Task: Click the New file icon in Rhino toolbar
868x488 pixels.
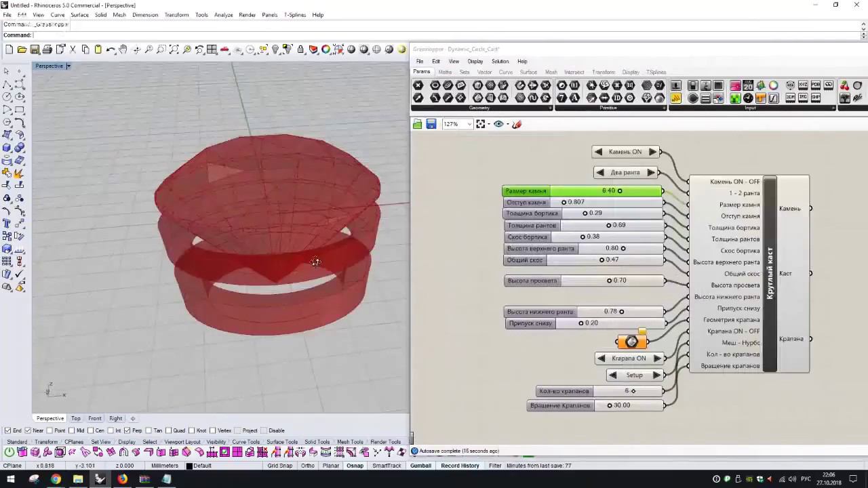Action: point(9,49)
